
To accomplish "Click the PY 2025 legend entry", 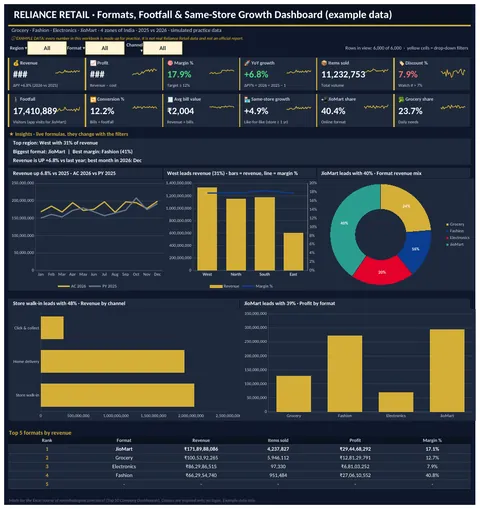I will click(102, 286).
